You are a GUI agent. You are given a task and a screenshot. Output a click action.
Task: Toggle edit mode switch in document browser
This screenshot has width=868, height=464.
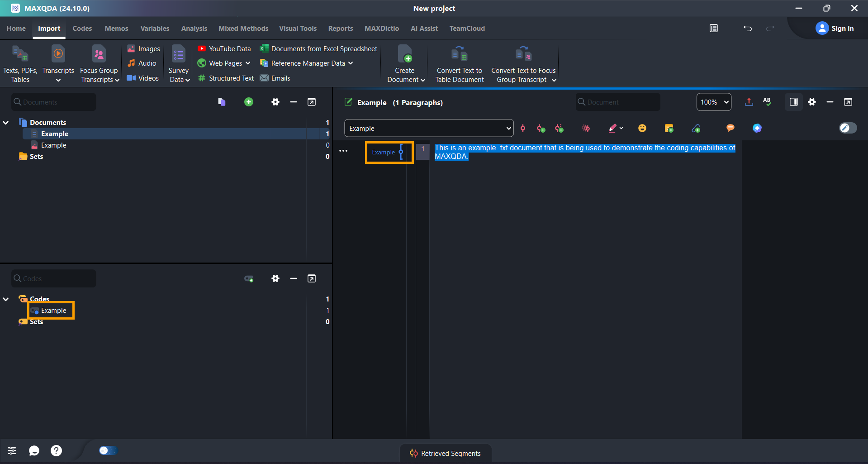(x=848, y=128)
